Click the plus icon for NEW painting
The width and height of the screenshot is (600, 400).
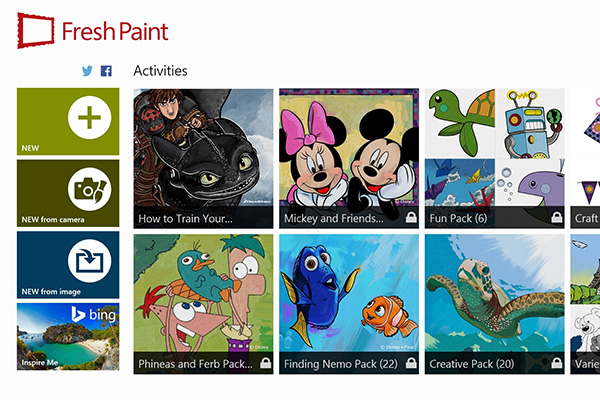tap(89, 119)
